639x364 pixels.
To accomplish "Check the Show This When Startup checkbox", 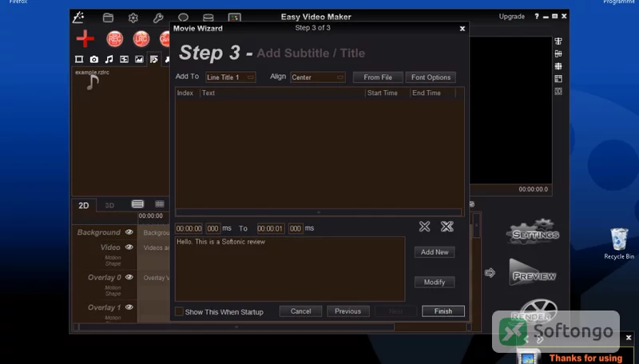I will (x=179, y=311).
